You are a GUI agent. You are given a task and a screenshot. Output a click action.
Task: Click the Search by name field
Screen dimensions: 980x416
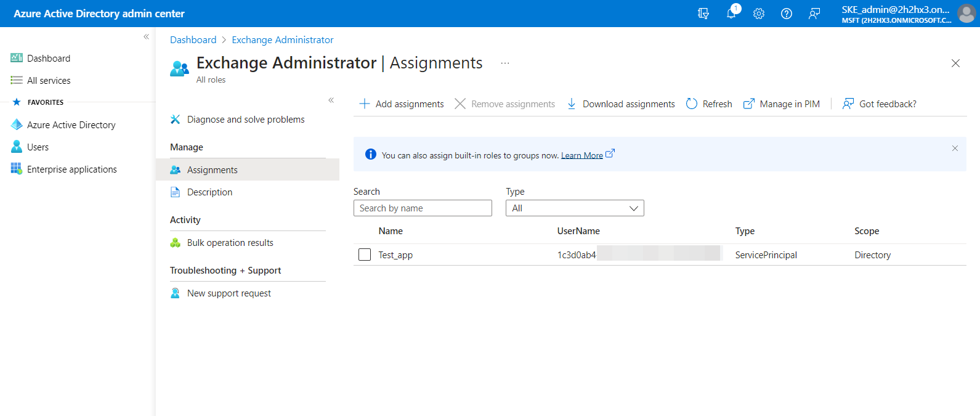pyautogui.click(x=423, y=208)
